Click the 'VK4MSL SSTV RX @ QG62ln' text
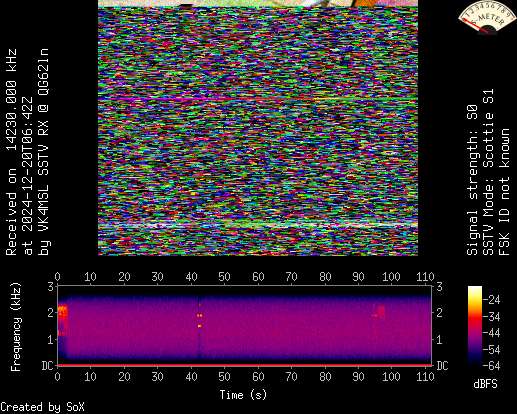Screen dimensions: 517x414 43,152
